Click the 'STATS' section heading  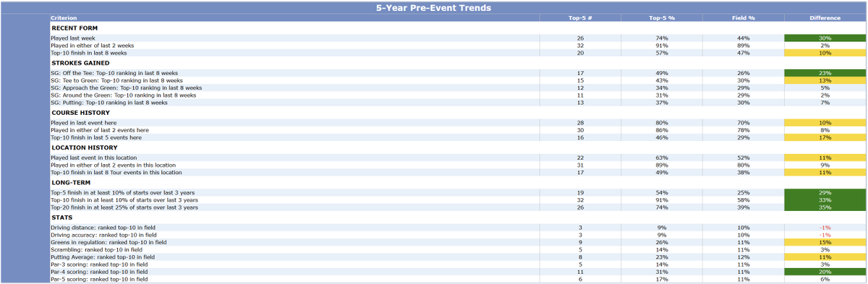click(x=61, y=218)
